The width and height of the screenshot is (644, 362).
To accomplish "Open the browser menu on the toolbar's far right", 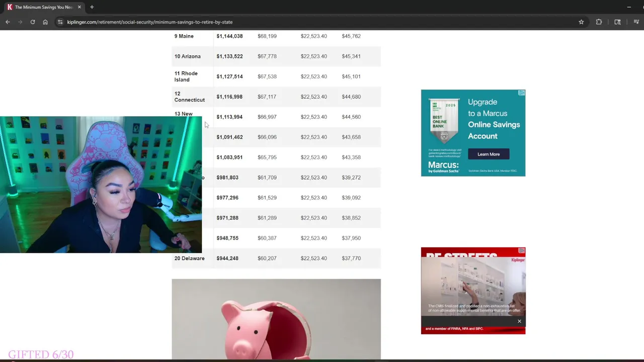I will [x=636, y=22].
